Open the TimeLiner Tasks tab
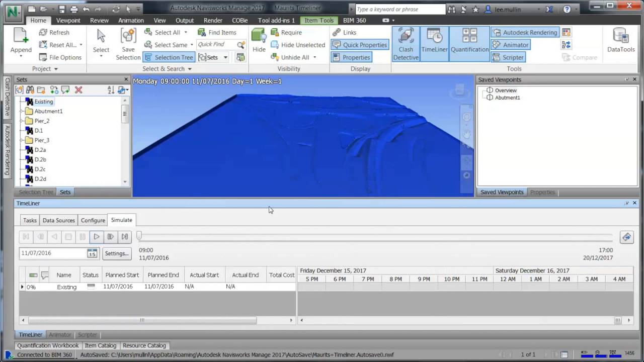 tap(30, 220)
